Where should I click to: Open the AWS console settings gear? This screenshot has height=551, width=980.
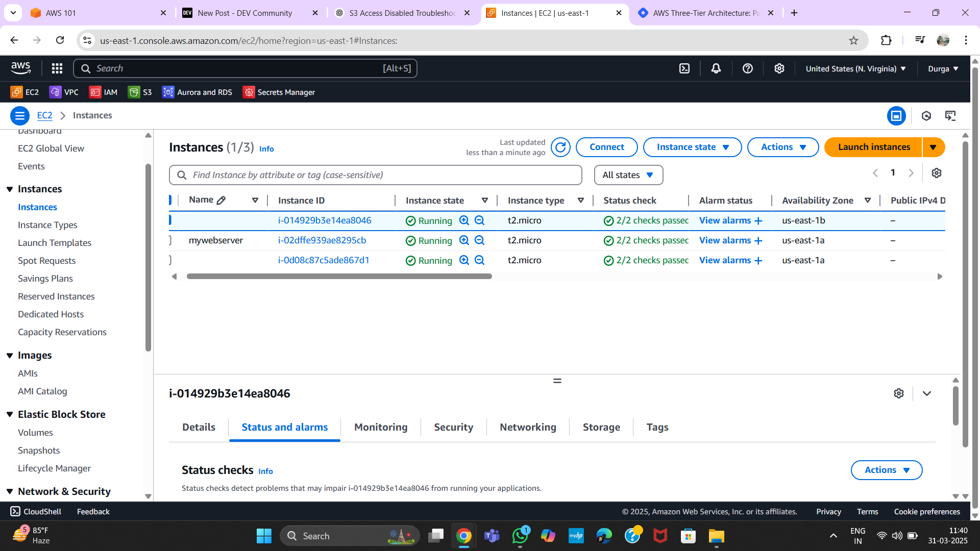779,68
